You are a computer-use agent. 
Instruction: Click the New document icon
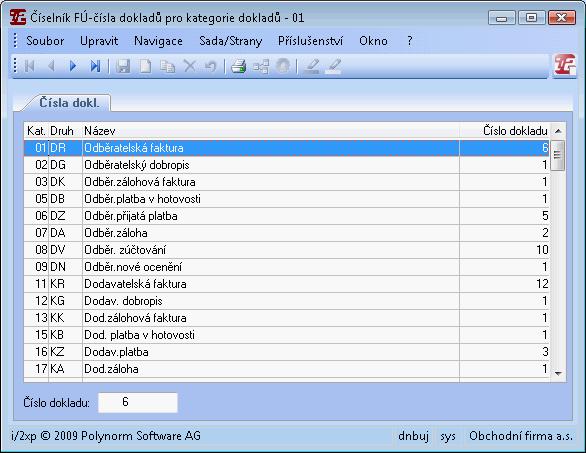point(145,67)
